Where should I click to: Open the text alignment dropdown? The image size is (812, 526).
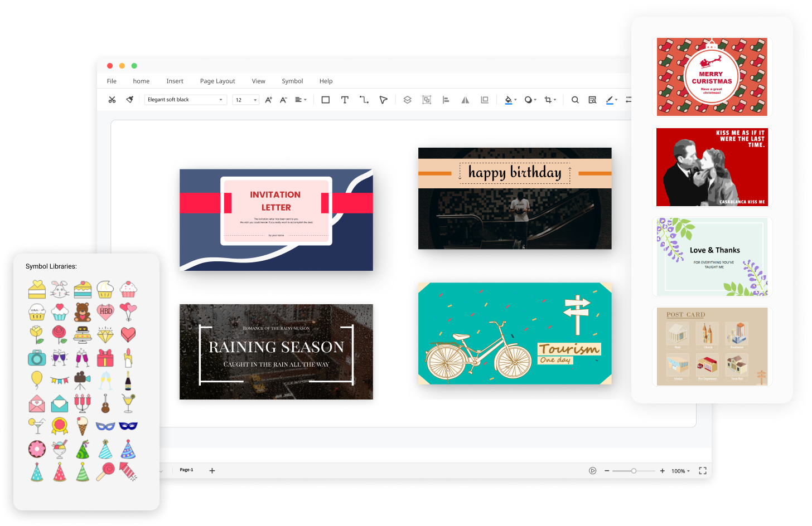(301, 100)
